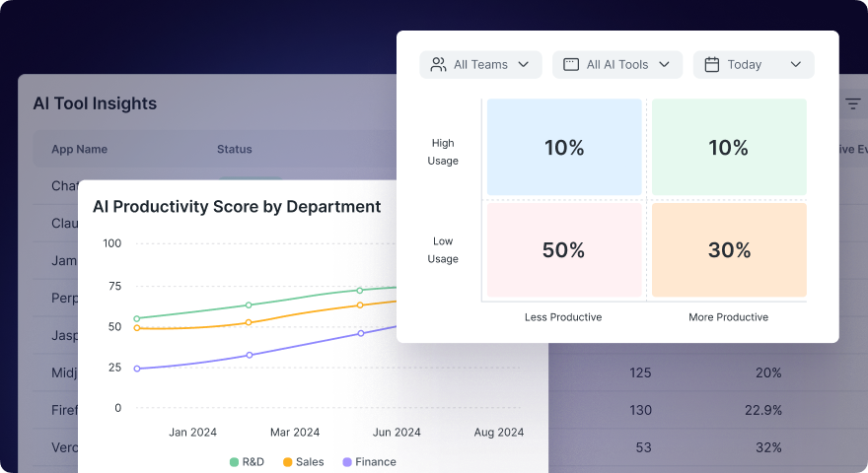Viewport: 868px width, 473px height.
Task: Sort by App Name column header
Action: coord(79,150)
